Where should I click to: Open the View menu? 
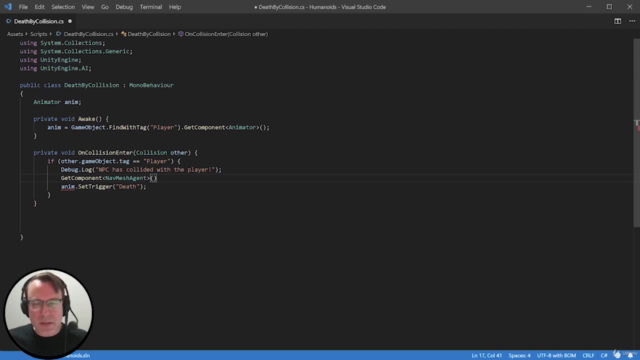(x=88, y=7)
